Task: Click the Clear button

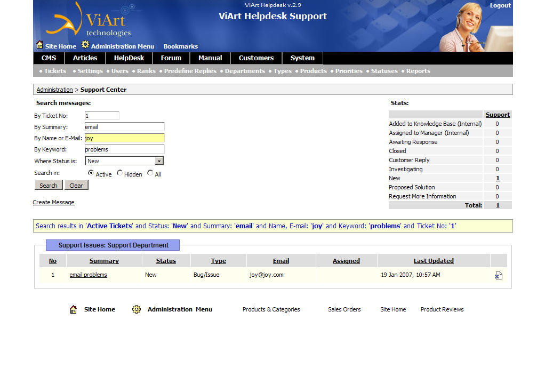Action: (76, 185)
